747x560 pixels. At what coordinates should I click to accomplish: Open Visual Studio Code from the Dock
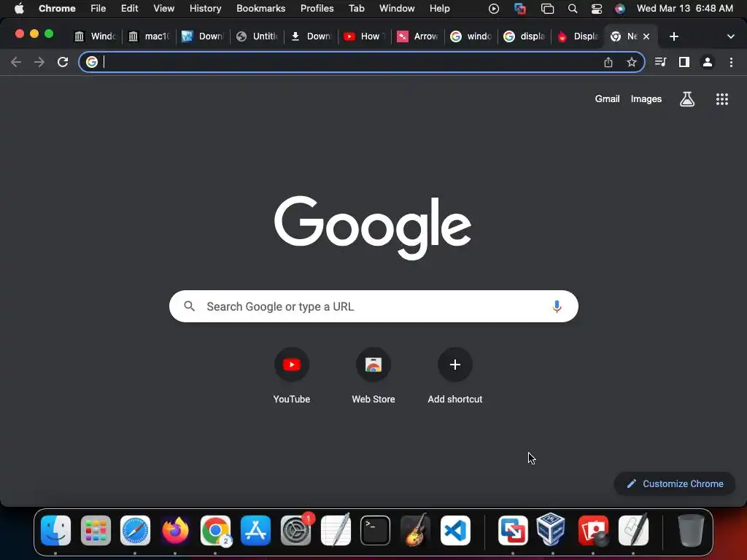click(455, 531)
